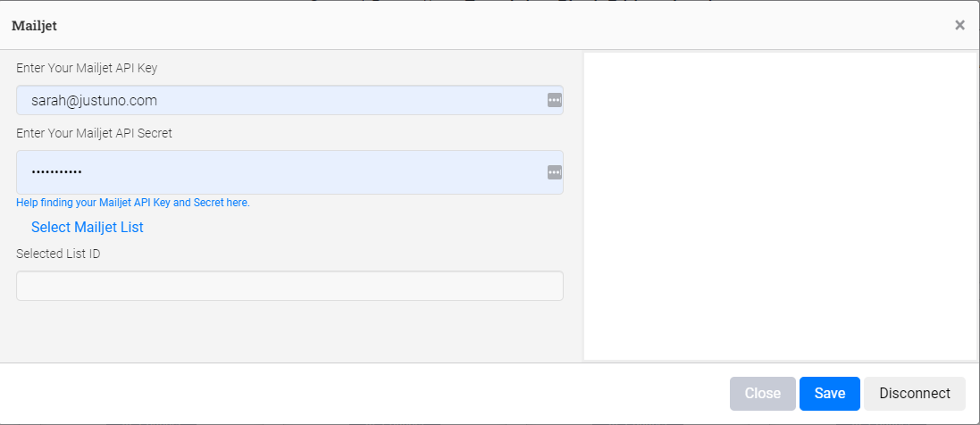Dismiss the Mailjet dialog with the X icon

pyautogui.click(x=959, y=25)
